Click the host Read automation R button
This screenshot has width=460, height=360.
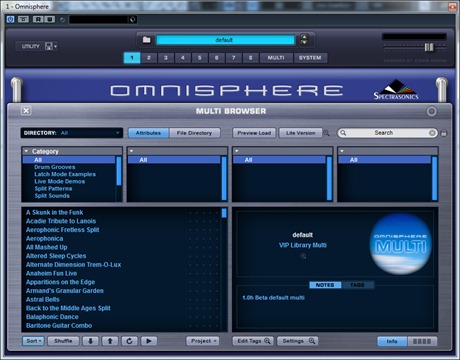tap(38, 19)
